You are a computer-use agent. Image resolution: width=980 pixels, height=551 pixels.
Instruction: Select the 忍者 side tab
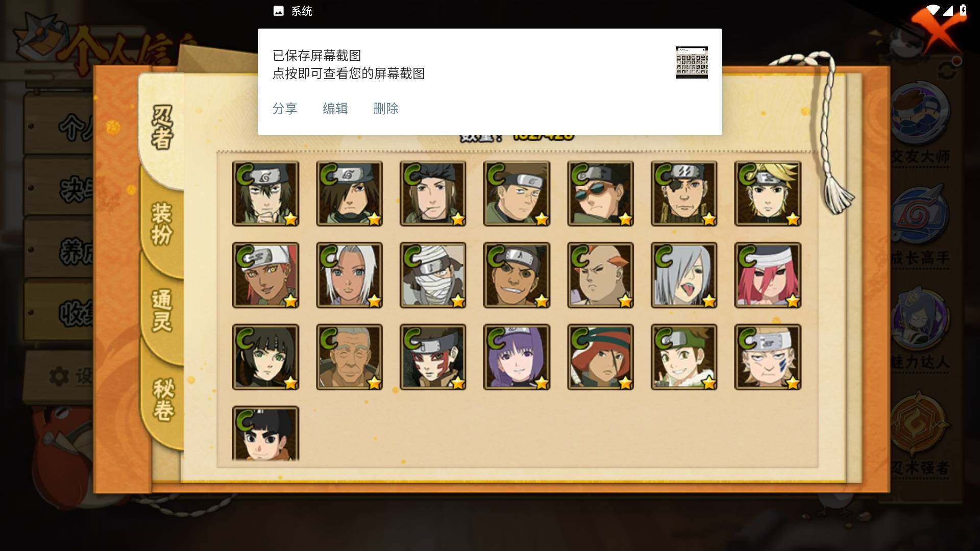[162, 128]
